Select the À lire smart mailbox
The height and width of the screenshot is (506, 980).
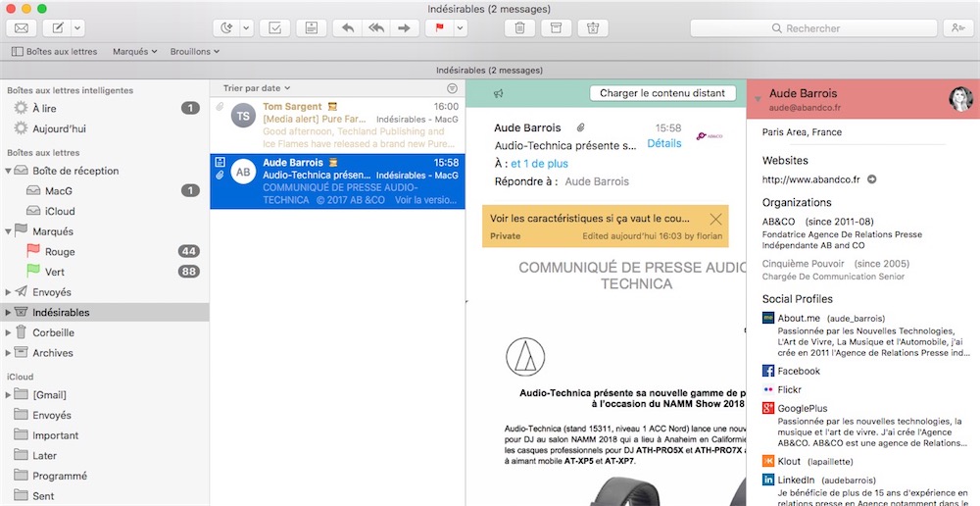tap(105, 108)
